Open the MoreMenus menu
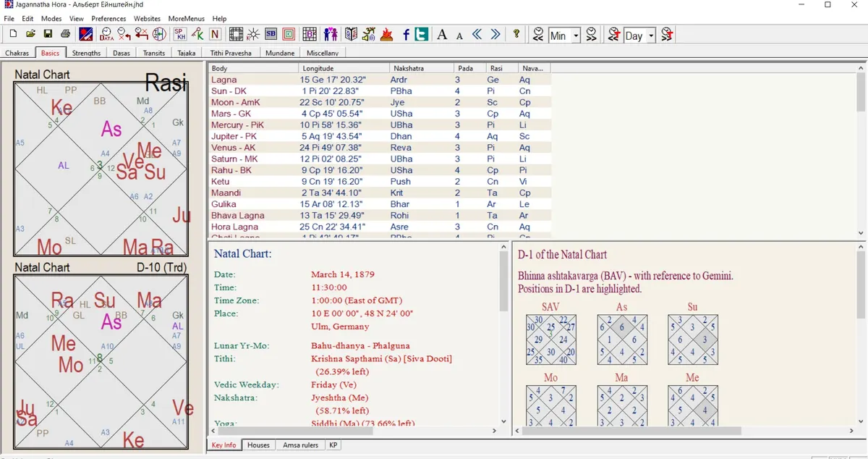868x459 pixels. [x=186, y=18]
